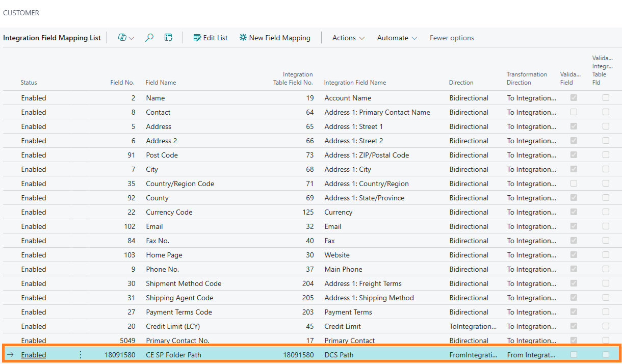Toggle Validate Field checkbox for Name row
The height and width of the screenshot is (364, 622).
[x=574, y=98]
